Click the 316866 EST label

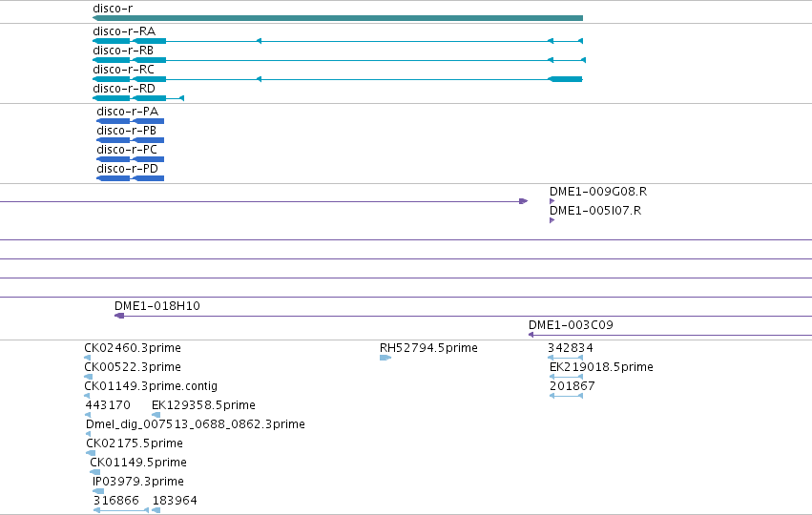coord(116,501)
